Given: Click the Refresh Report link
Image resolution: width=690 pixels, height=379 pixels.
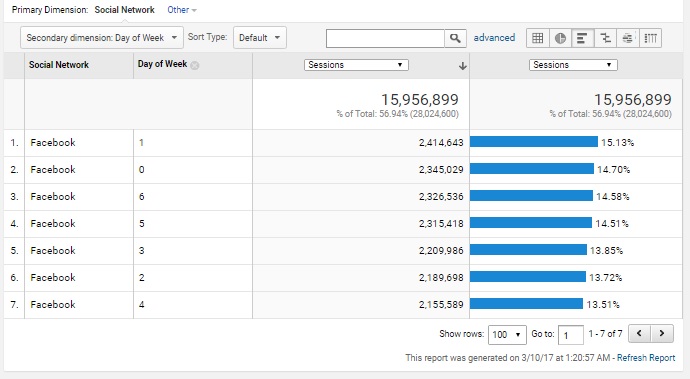Looking at the screenshot, I should click(646, 358).
